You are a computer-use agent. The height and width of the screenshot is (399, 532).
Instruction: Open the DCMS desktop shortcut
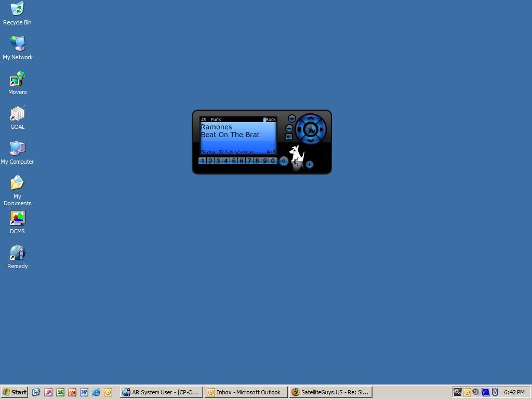[17, 222]
